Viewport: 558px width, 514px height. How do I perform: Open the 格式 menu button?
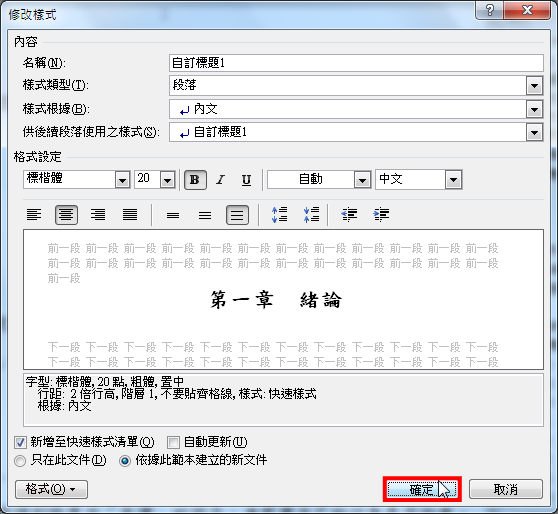[x=51, y=489]
